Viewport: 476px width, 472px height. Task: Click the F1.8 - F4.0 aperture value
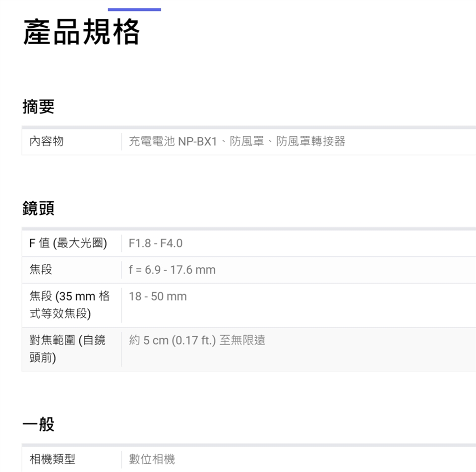point(156,243)
